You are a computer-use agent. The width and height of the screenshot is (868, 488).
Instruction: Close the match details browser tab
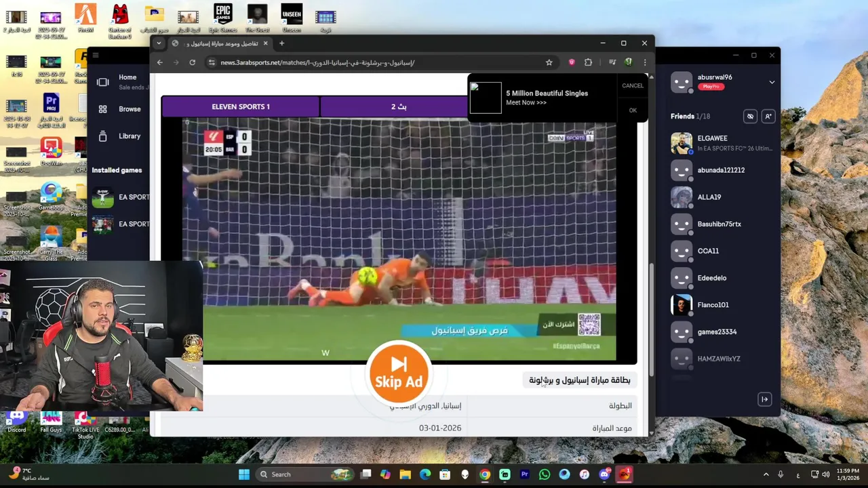(265, 43)
